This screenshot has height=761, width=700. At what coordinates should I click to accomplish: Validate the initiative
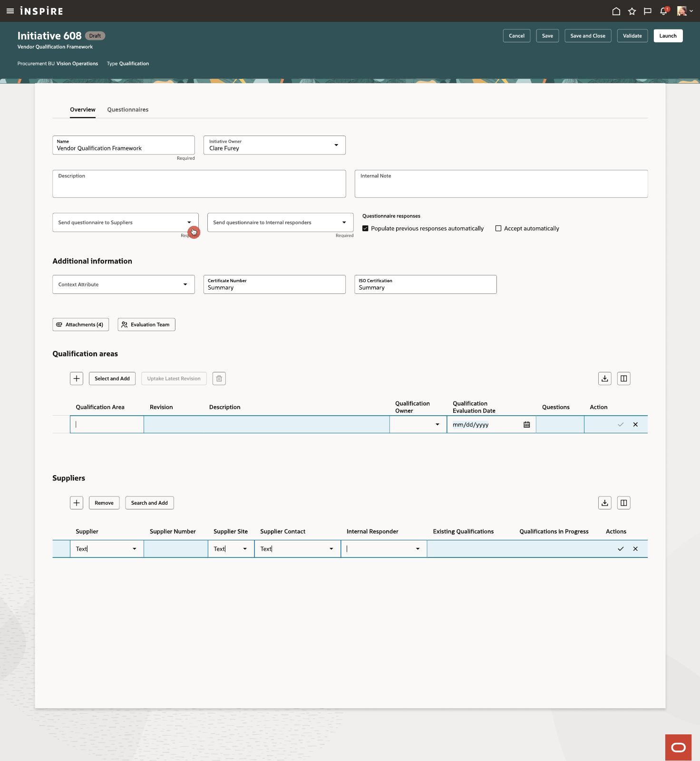coord(632,36)
